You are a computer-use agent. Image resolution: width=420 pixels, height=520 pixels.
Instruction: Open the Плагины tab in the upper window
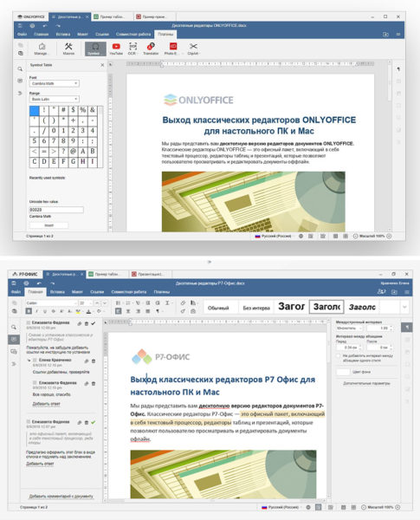pos(165,34)
